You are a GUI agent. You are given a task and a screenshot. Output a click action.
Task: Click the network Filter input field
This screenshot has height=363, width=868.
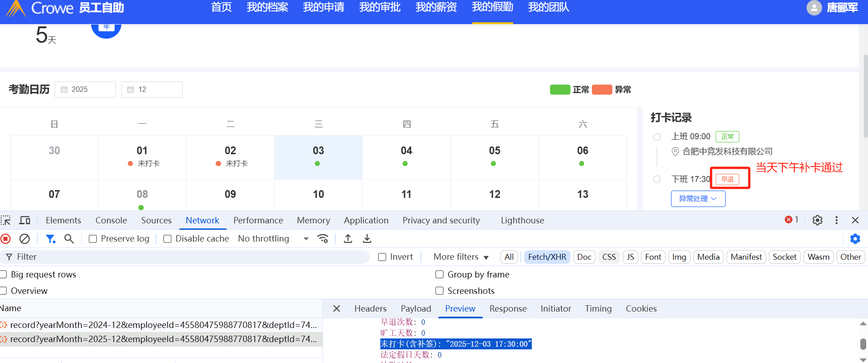coord(185,257)
